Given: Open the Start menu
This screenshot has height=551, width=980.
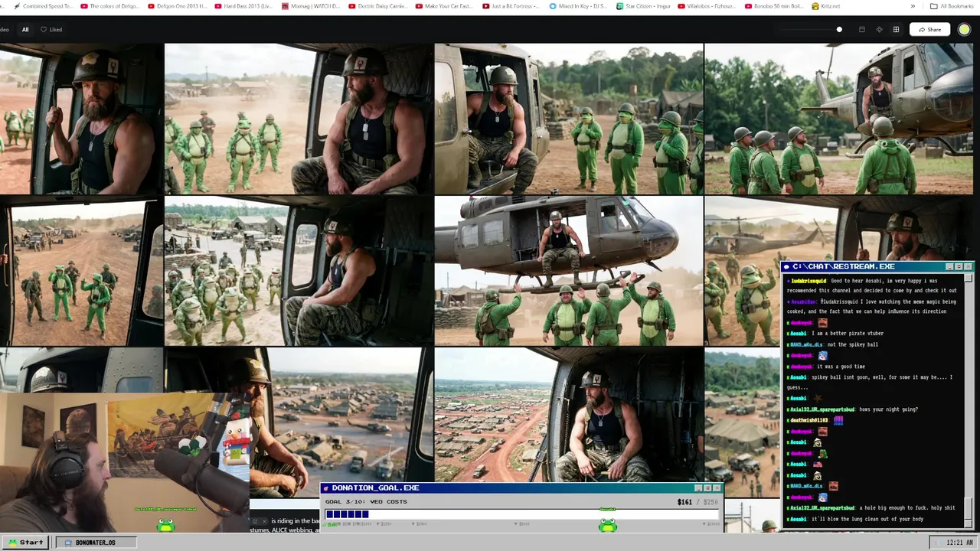Looking at the screenshot, I should click(x=25, y=543).
